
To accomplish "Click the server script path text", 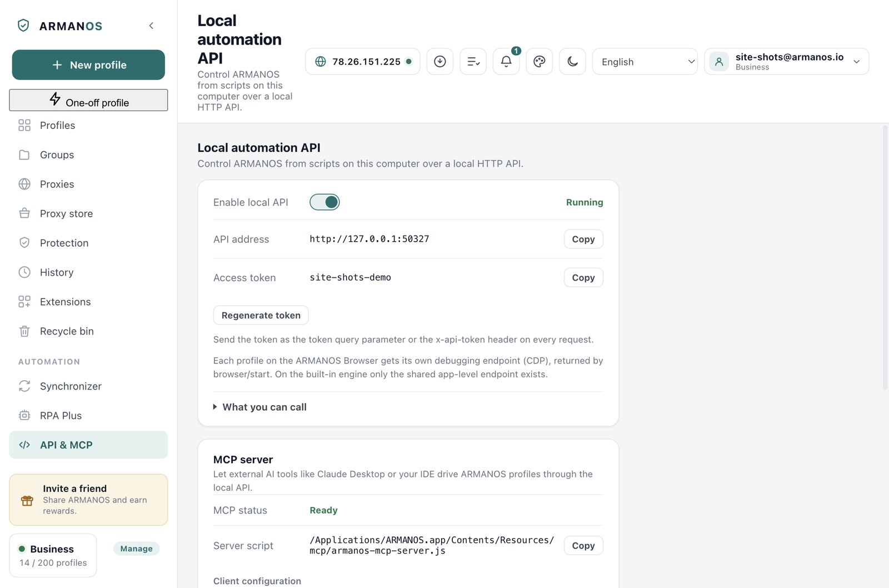I will (x=432, y=545).
